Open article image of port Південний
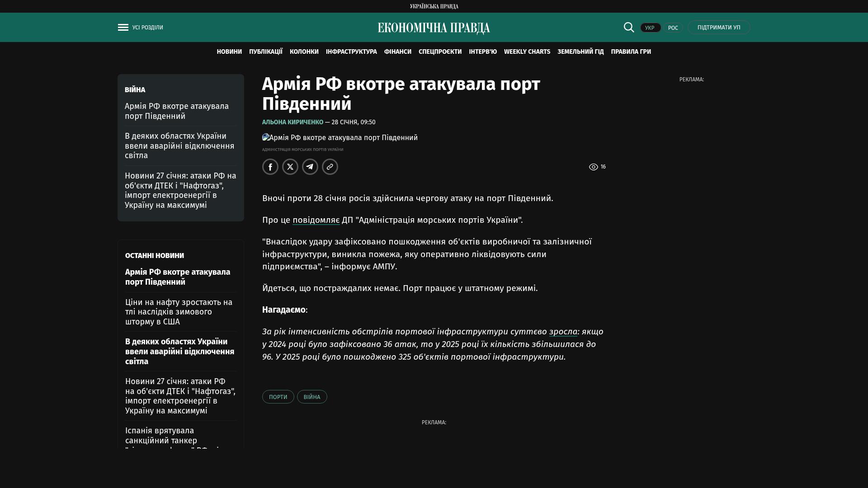Screen dimensions: 868x488 [340, 137]
